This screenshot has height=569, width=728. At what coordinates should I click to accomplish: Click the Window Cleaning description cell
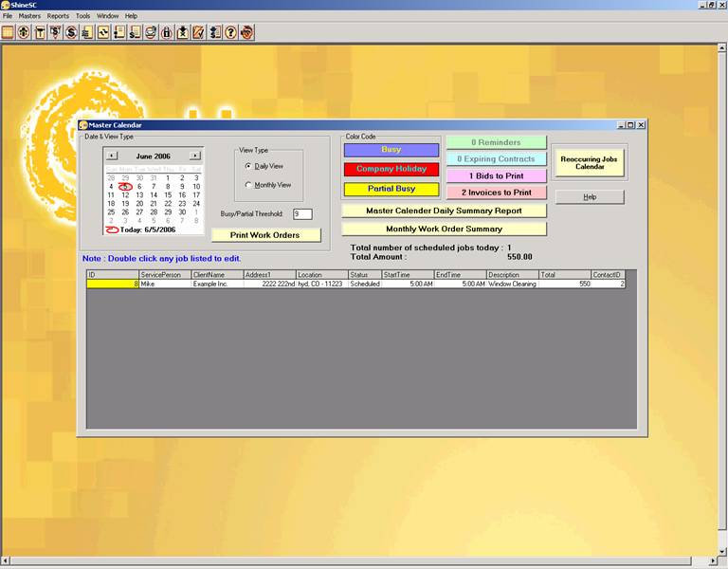click(x=513, y=284)
